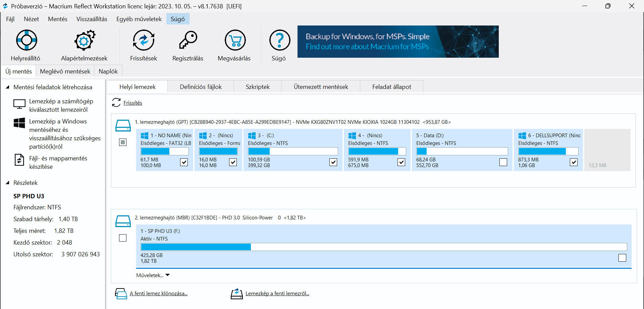
Task: Select disk 1 NVMe drive icon
Action: (x=123, y=125)
